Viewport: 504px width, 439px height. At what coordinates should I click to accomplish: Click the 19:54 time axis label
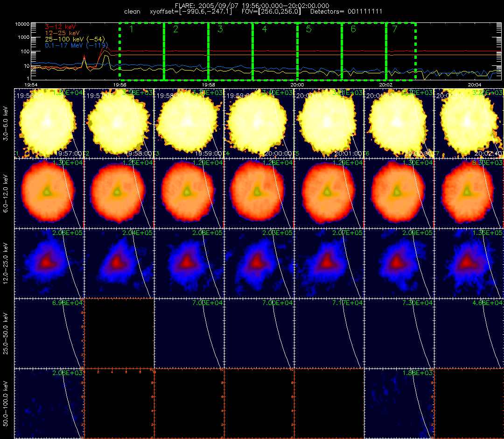30,85
